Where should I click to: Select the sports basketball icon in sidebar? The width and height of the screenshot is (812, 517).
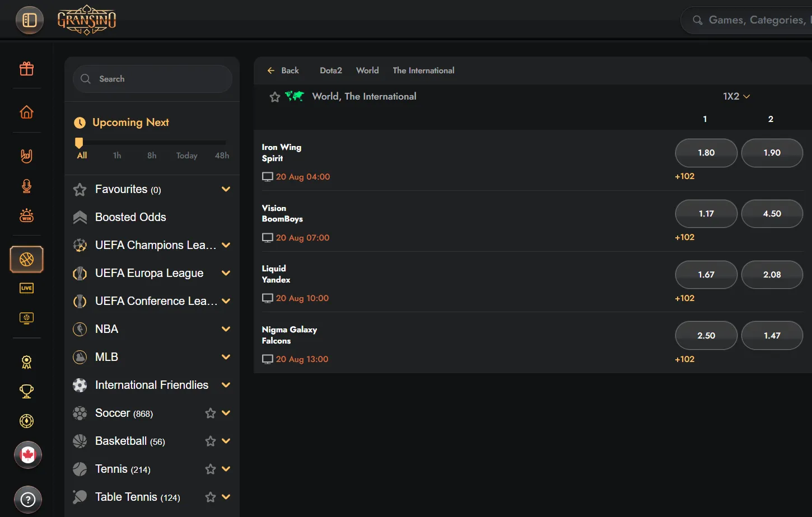pos(26,260)
